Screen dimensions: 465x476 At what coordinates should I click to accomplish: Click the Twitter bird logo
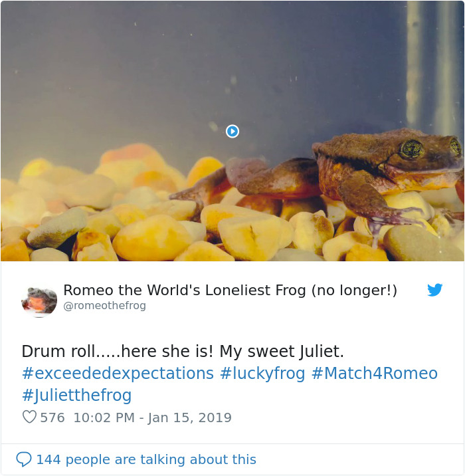click(434, 291)
